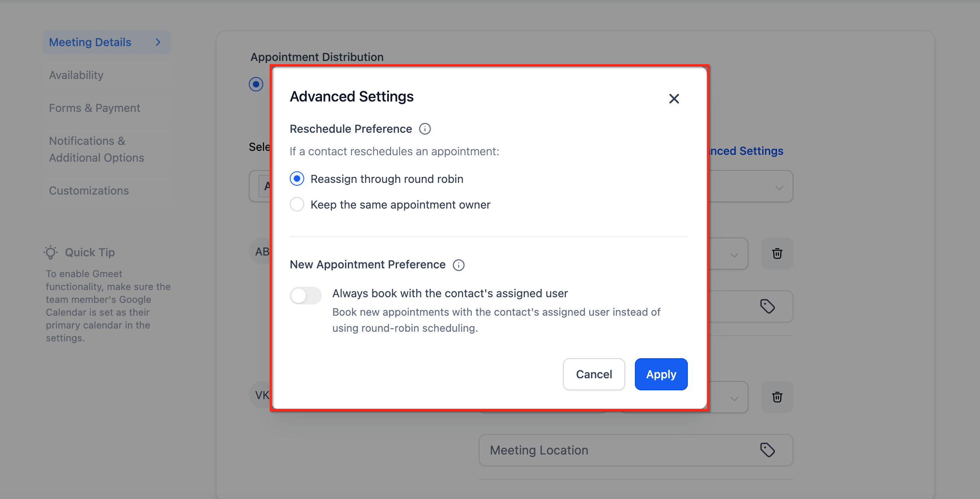This screenshot has height=499, width=980.
Task: Close the Advanced Settings dialog with X
Action: click(674, 99)
